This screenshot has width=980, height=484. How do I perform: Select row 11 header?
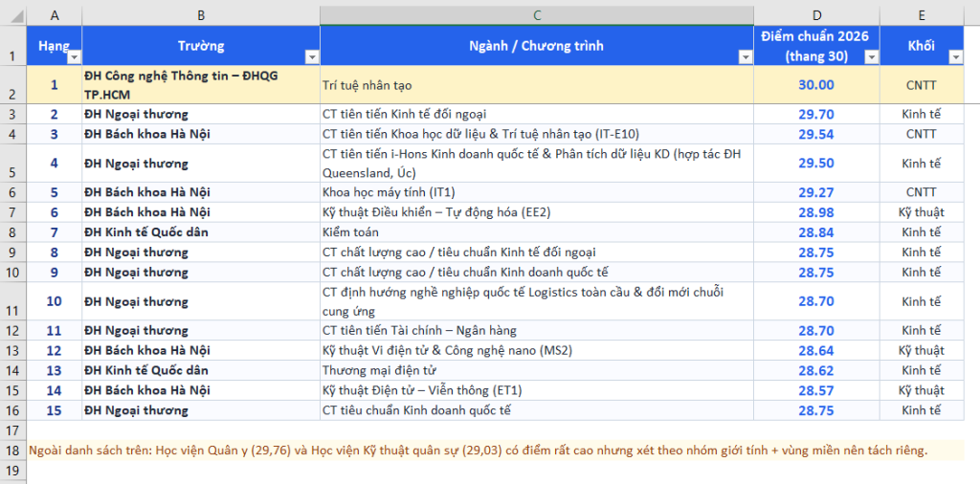(13, 301)
